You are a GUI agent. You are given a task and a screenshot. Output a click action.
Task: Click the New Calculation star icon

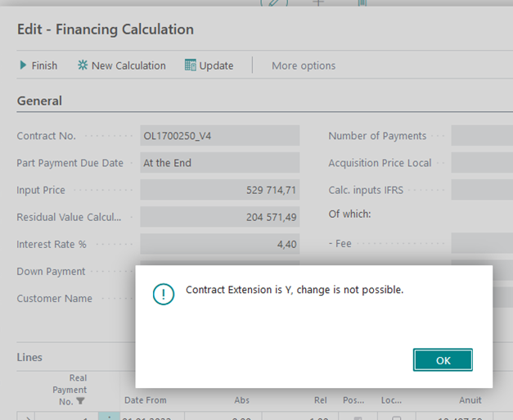tap(83, 65)
